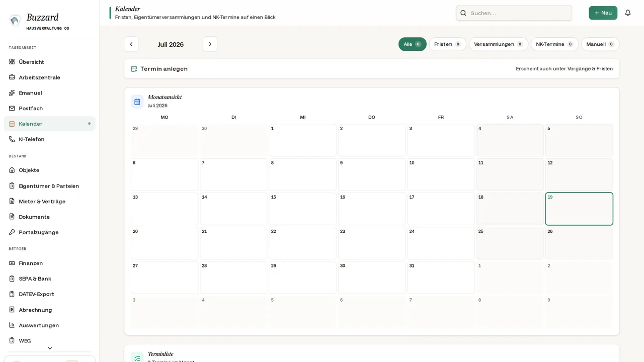The image size is (644, 362).
Task: Click the Monatsansicht calendar icon
Action: click(137, 102)
